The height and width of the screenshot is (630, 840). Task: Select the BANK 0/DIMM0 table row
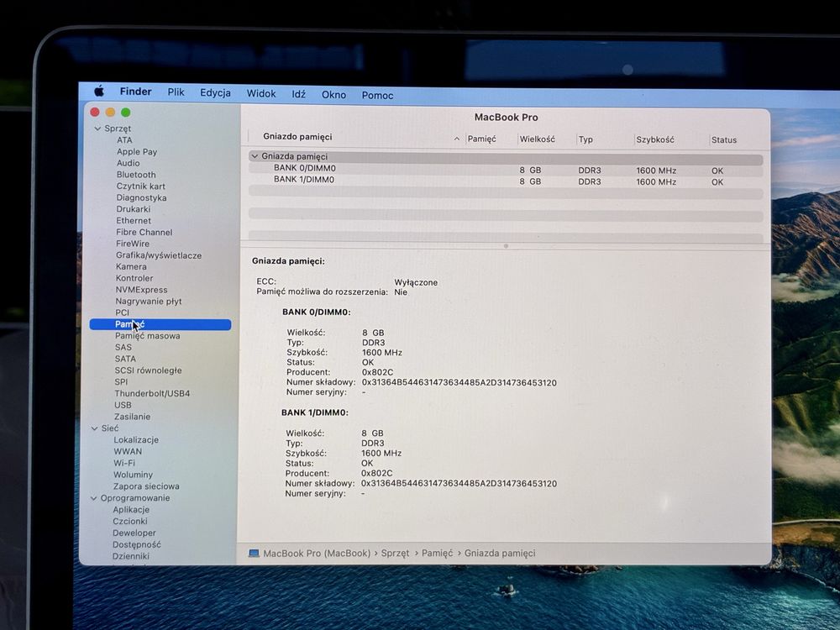pos(506,170)
